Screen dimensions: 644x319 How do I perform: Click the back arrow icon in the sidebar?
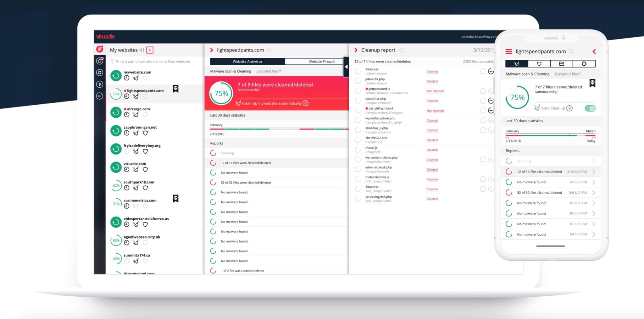click(100, 96)
